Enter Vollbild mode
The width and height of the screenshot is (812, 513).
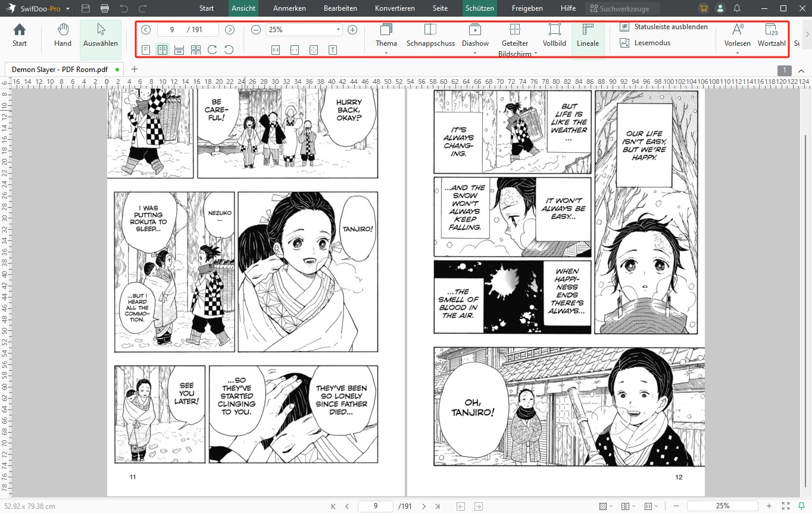pos(554,35)
